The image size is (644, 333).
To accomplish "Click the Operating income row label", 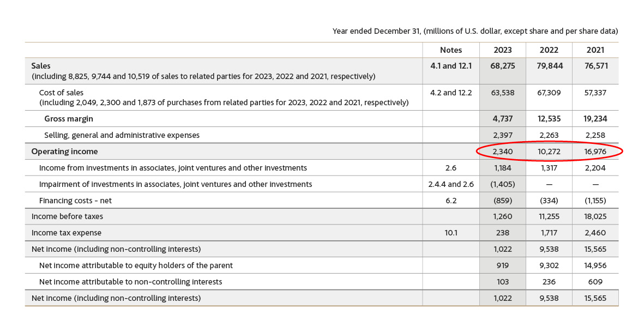I will pyautogui.click(x=64, y=152).
